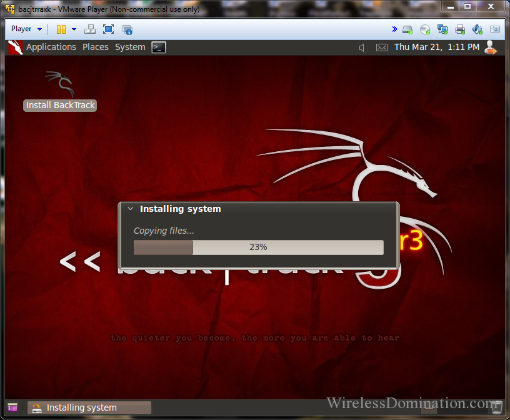Click the show desktop icon in bottom panel
Image resolution: width=510 pixels, height=420 pixels.
click(x=12, y=407)
